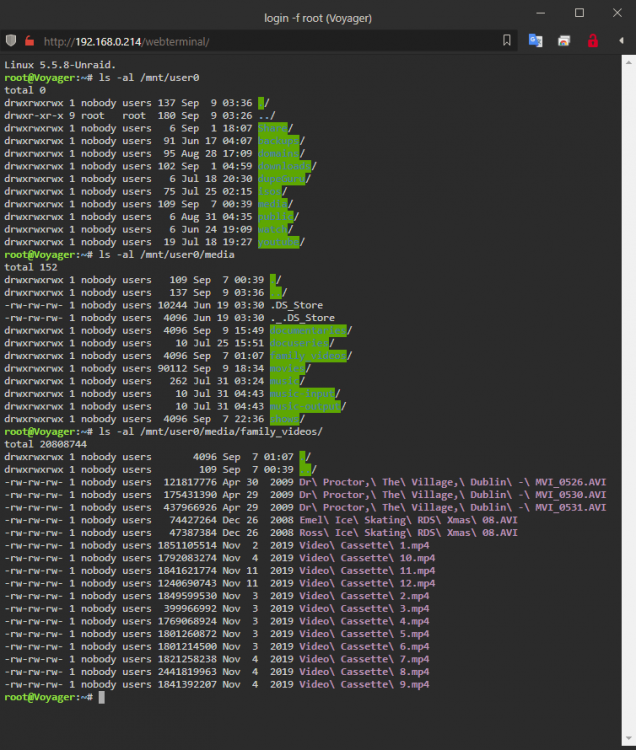Click the 10244-byte '.DS_Store' file name
The image size is (636, 750).
point(296,305)
